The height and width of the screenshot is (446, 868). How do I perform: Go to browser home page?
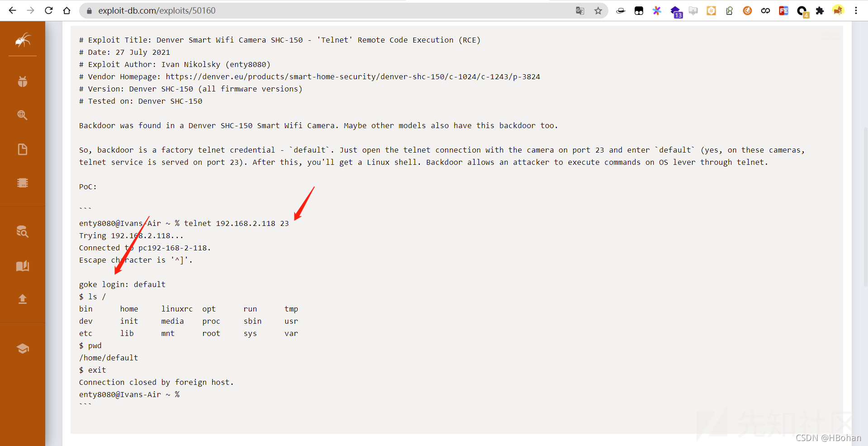(66, 10)
